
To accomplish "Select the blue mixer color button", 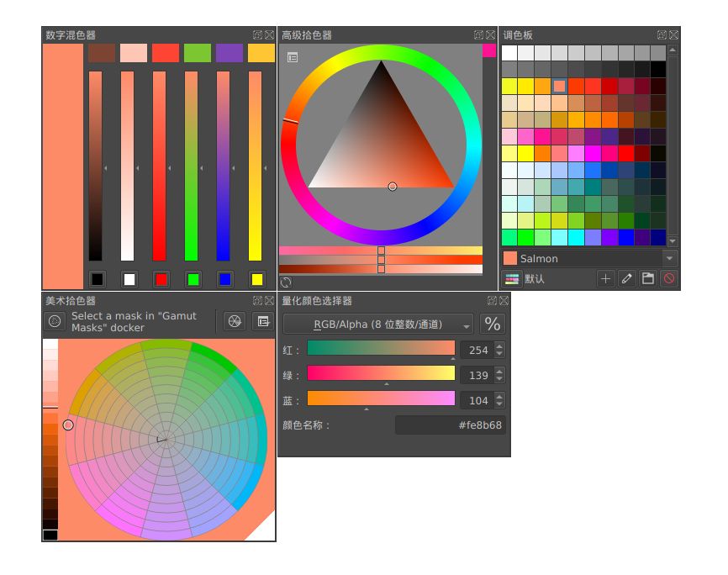I will click(224, 279).
